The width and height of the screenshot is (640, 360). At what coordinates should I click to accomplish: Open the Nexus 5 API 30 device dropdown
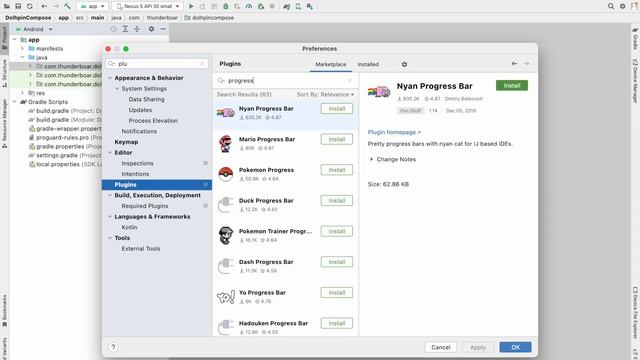148,6
